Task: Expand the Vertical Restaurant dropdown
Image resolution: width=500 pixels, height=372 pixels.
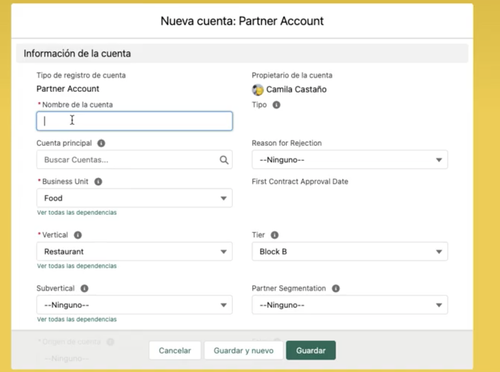Action: tap(134, 251)
